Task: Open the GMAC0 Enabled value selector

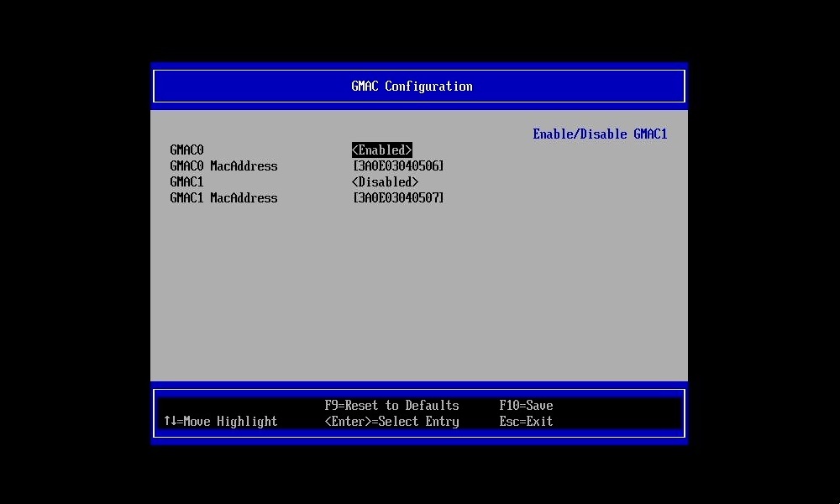Action: [381, 150]
